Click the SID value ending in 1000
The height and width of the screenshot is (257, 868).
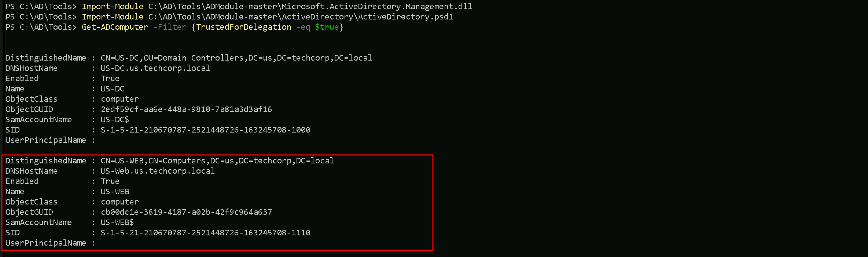205,130
